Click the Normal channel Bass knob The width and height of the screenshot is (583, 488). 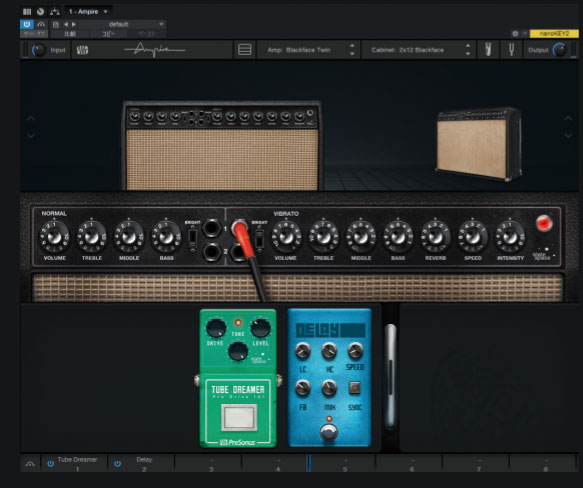[166, 236]
